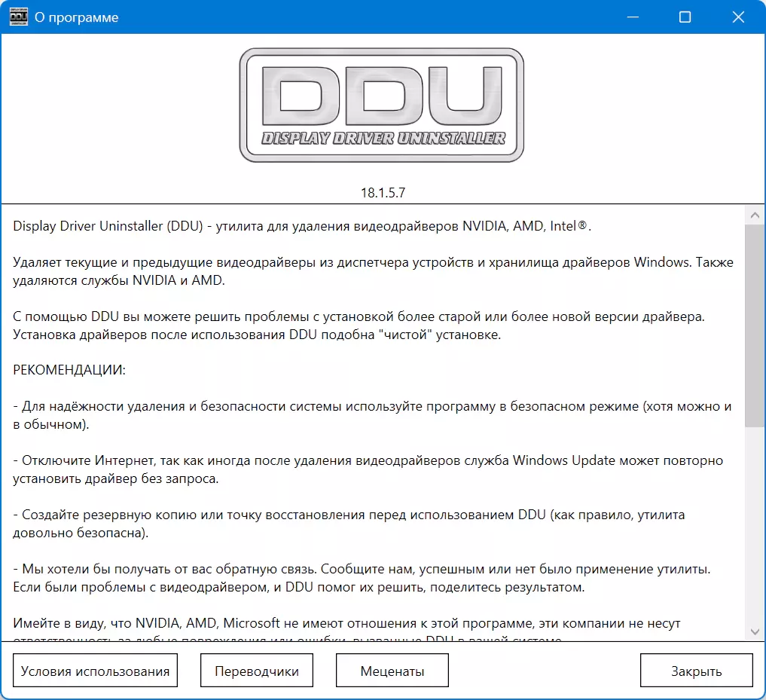Click the paragraph starting 'Удаляет текущие и предыдущие'
The width and height of the screenshot is (766, 700).
pos(373,271)
